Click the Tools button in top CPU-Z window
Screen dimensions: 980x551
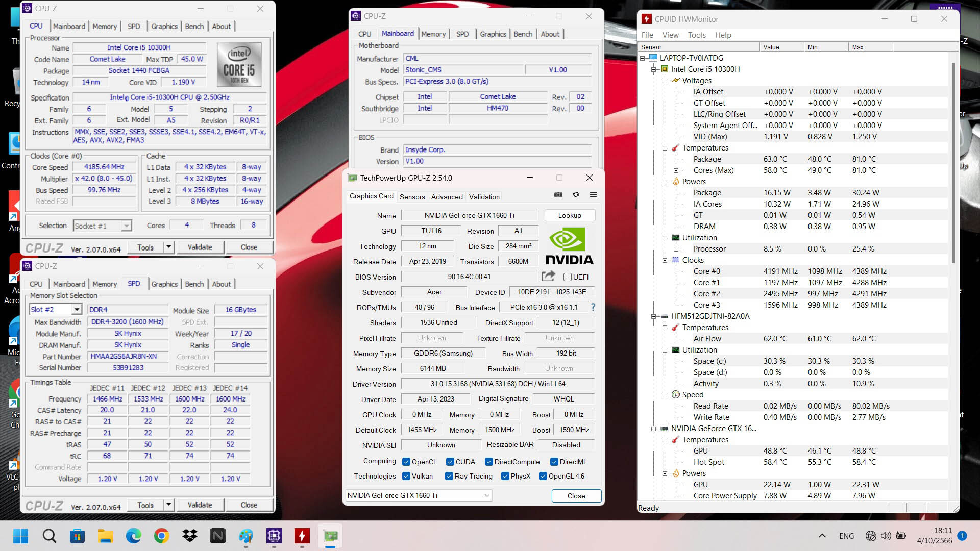pyautogui.click(x=145, y=247)
